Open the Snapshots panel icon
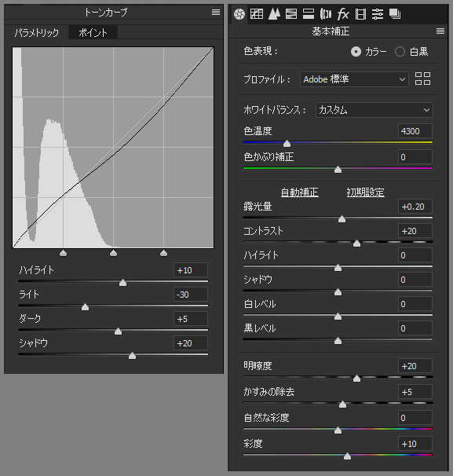453x476 pixels. pos(395,14)
